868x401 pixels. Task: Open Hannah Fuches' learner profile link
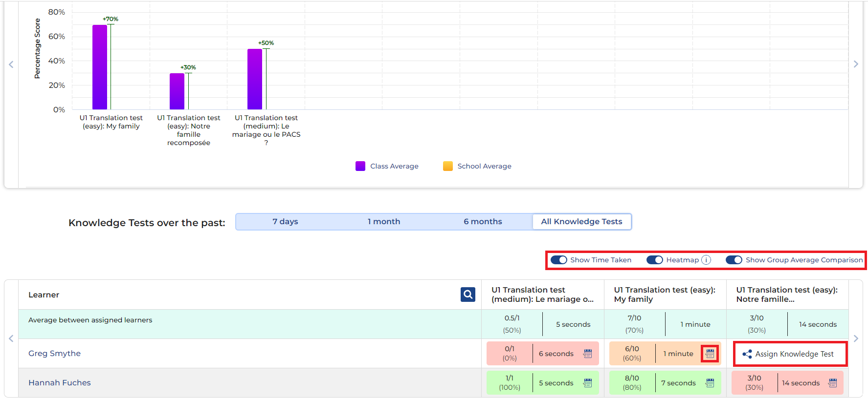click(59, 382)
